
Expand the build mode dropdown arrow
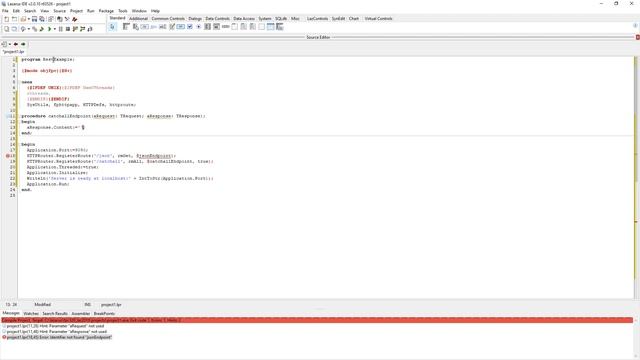[x=29, y=29]
